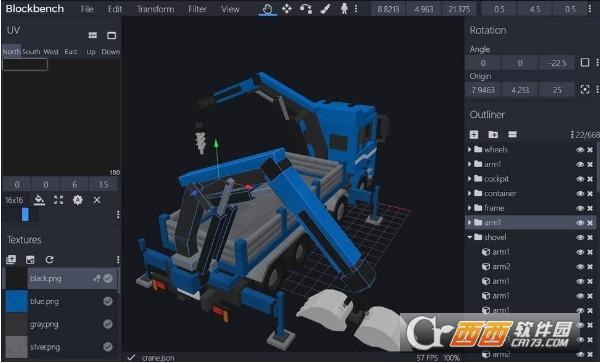The image size is (600, 363).
Task: Click the Add Group folder icon in Outliner
Action: (x=493, y=134)
